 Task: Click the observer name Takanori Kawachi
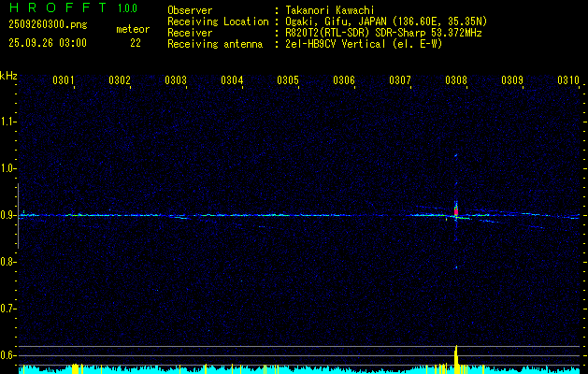(x=330, y=10)
